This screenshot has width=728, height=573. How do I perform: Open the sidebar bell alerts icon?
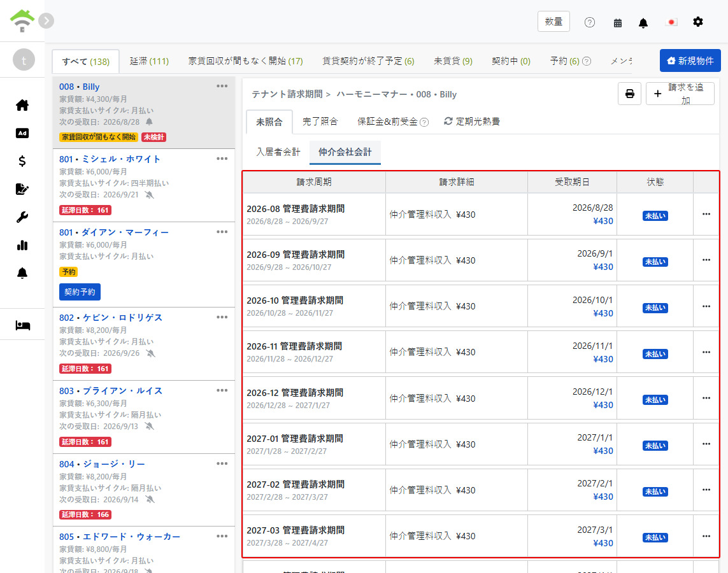[22, 273]
